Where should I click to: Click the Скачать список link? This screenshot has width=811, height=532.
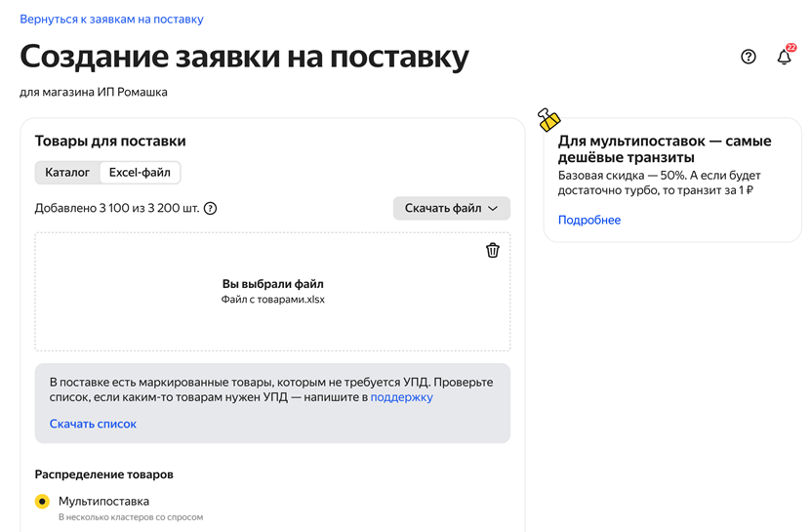(93, 424)
